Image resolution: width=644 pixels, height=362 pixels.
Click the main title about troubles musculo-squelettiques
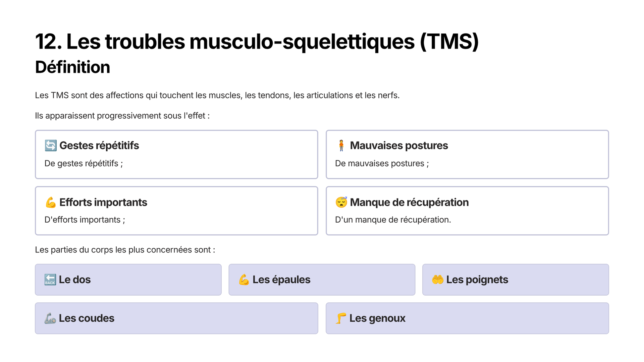pyautogui.click(x=257, y=42)
